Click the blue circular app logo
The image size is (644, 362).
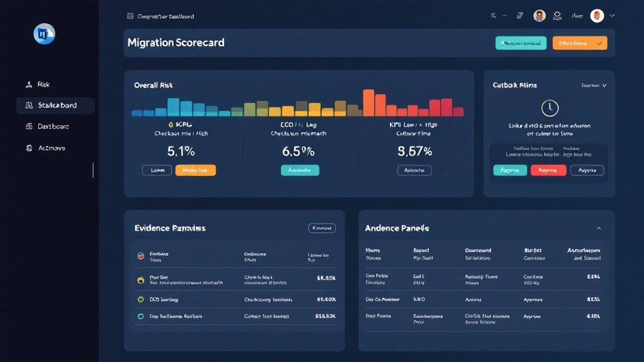(x=45, y=34)
